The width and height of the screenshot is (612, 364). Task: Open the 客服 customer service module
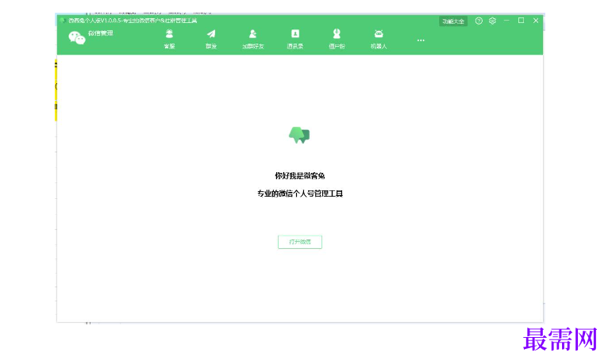coord(169,39)
